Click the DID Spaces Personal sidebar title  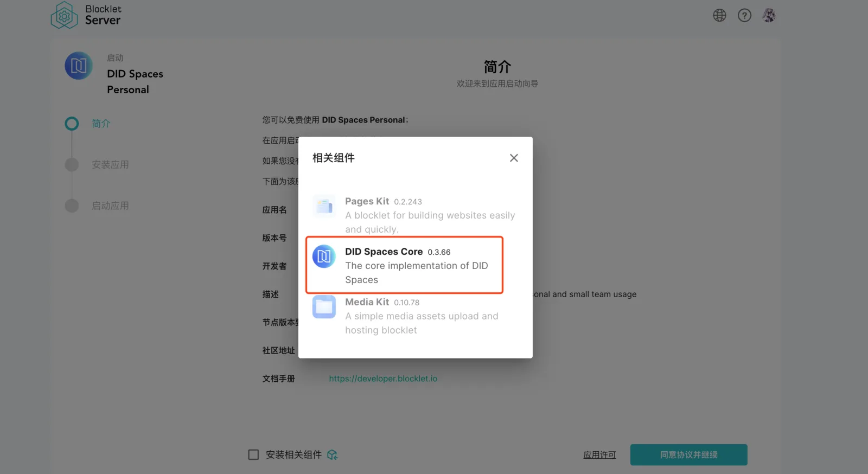point(135,81)
